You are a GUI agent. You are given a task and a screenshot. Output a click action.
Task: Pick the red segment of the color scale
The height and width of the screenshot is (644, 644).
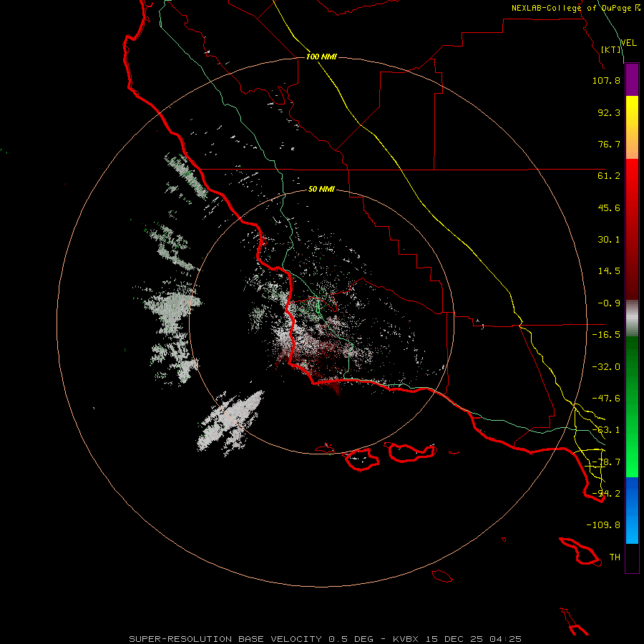tap(632, 229)
